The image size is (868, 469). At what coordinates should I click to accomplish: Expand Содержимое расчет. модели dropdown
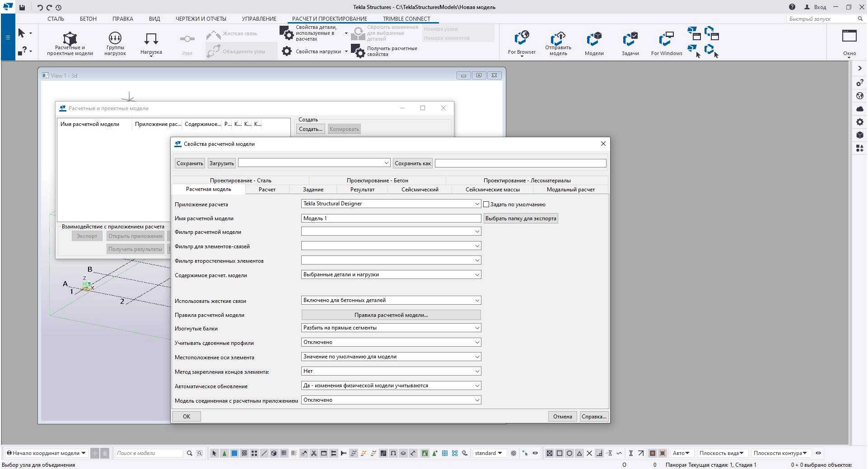[x=477, y=274]
